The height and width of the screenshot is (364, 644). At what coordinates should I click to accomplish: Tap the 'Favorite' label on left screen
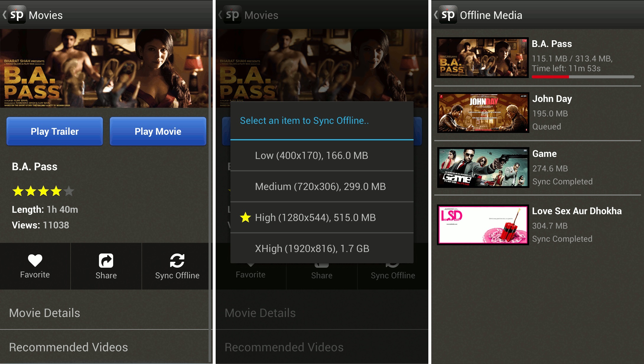click(x=35, y=274)
